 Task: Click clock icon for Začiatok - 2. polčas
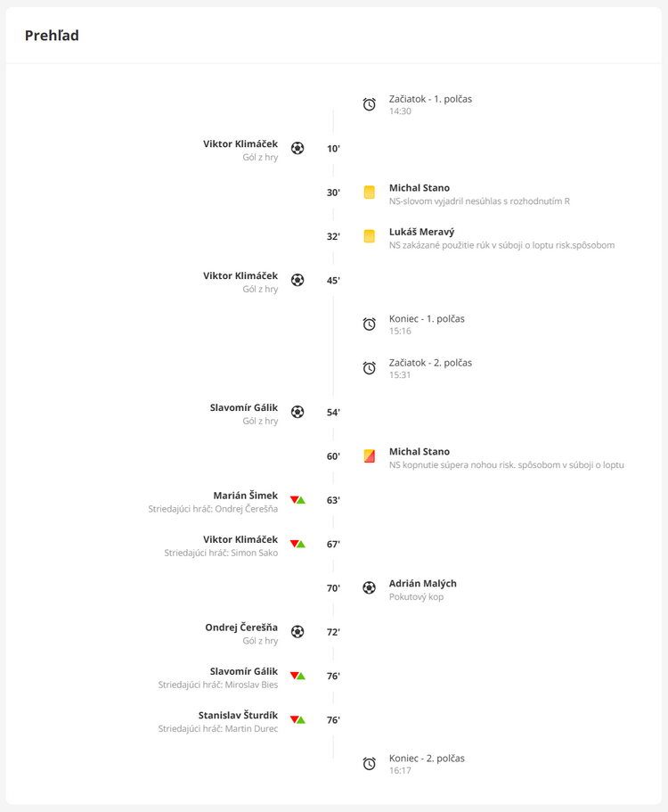coord(370,368)
